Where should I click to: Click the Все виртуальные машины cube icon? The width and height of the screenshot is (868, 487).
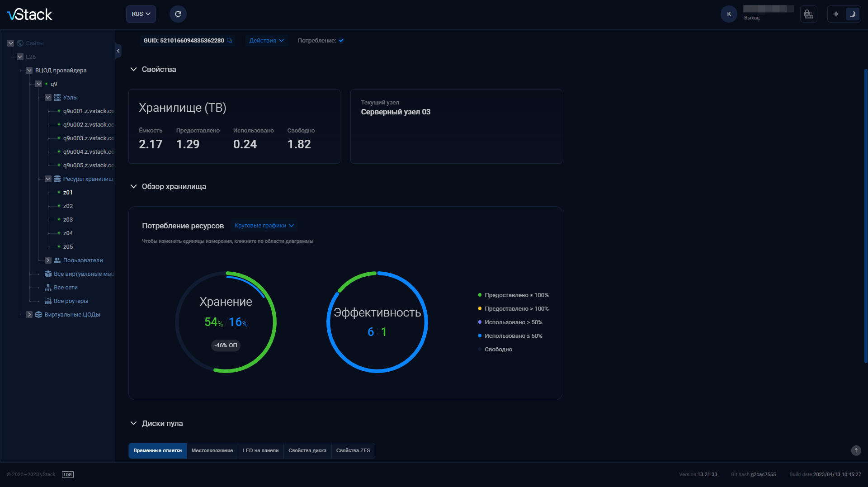pos(48,274)
